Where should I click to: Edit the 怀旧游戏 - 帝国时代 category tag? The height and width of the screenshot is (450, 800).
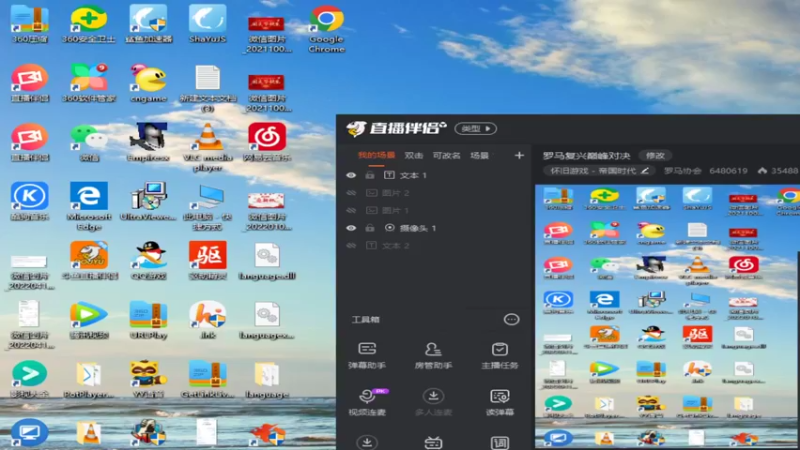(x=599, y=171)
